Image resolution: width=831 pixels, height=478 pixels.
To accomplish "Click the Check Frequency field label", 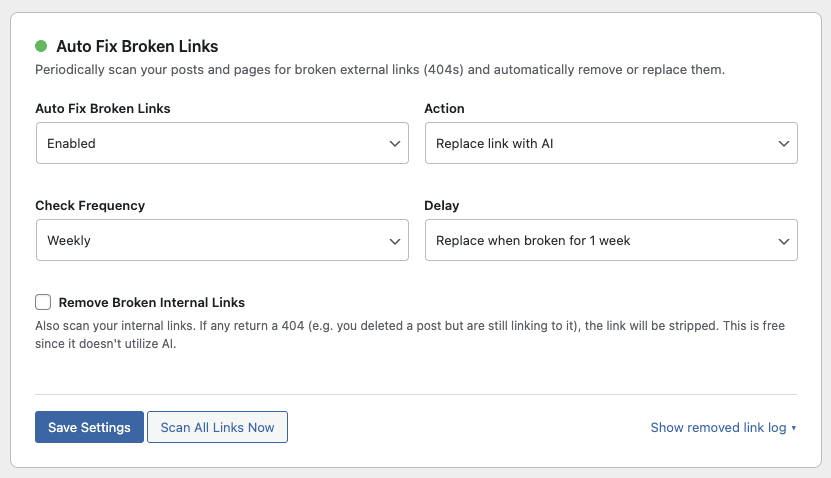I will click(x=90, y=205).
